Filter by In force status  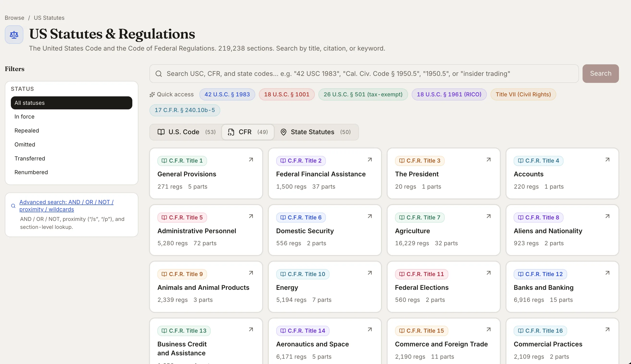pyautogui.click(x=72, y=117)
